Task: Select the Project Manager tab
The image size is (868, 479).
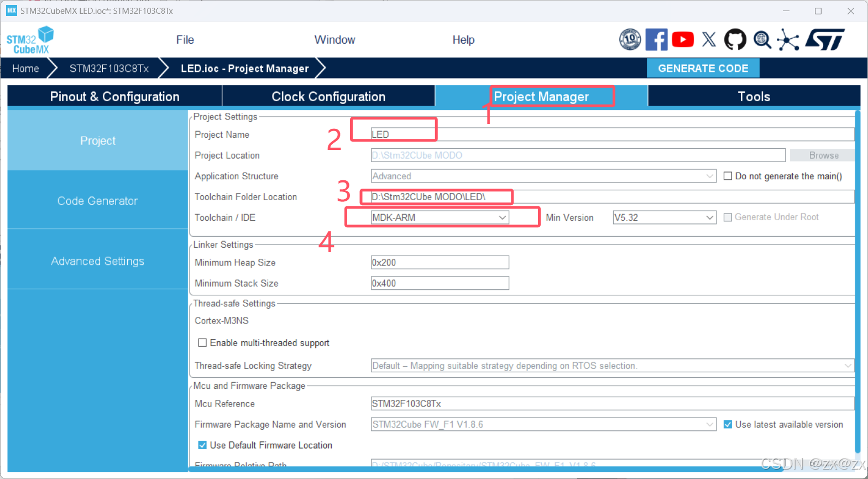Action: pos(541,96)
